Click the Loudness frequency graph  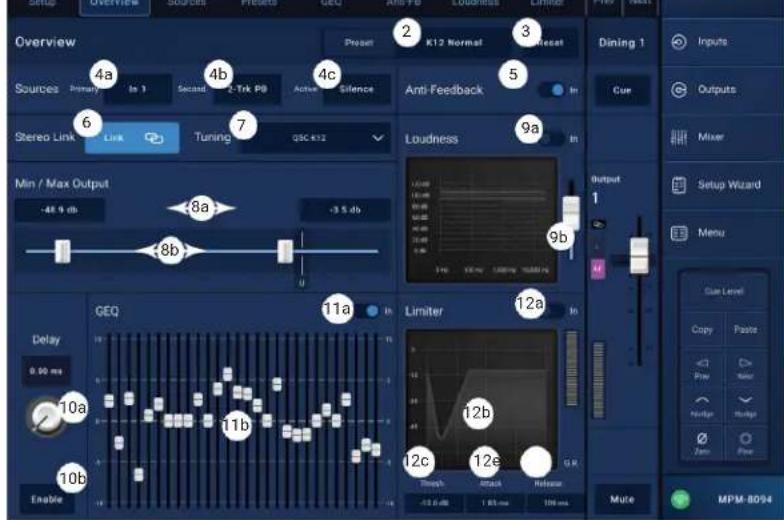click(x=481, y=220)
